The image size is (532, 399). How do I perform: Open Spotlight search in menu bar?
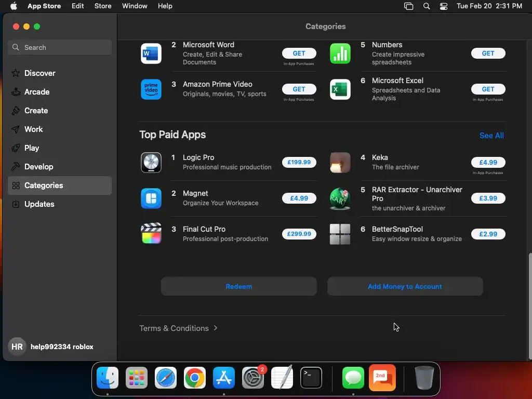point(427,6)
